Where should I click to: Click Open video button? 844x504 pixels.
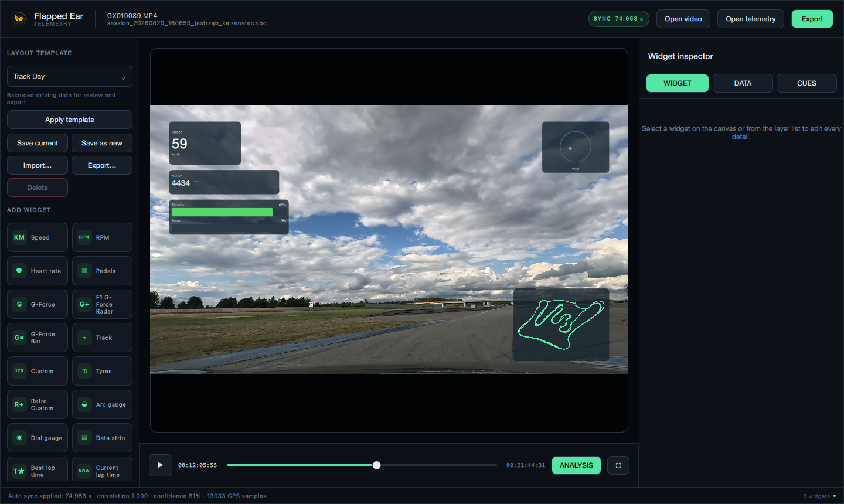tap(683, 19)
